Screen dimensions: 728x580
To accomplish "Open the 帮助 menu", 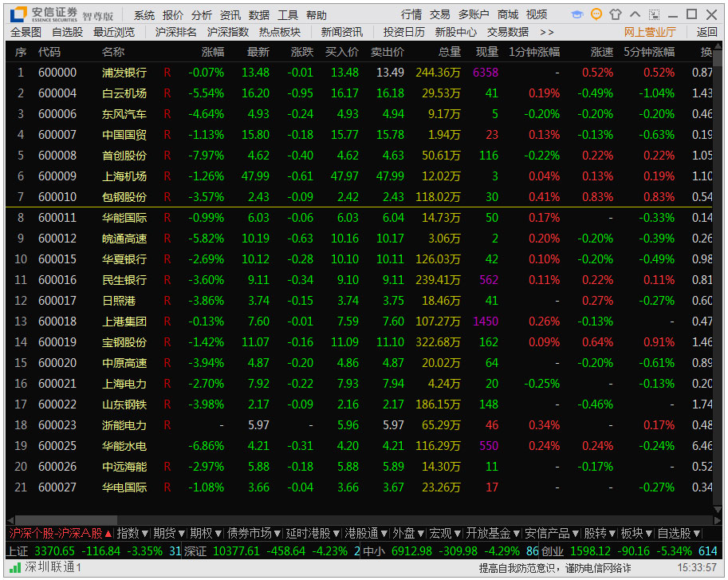I will (x=317, y=15).
